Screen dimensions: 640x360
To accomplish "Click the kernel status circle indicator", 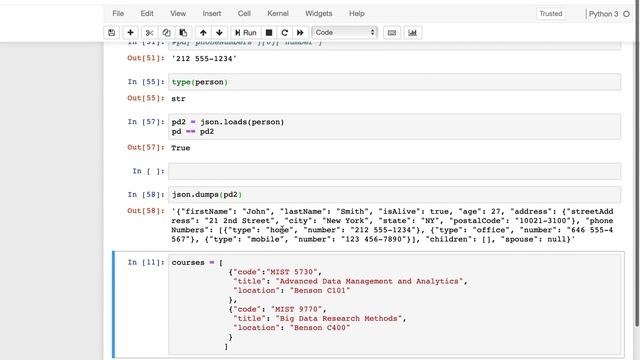I will point(627,14).
